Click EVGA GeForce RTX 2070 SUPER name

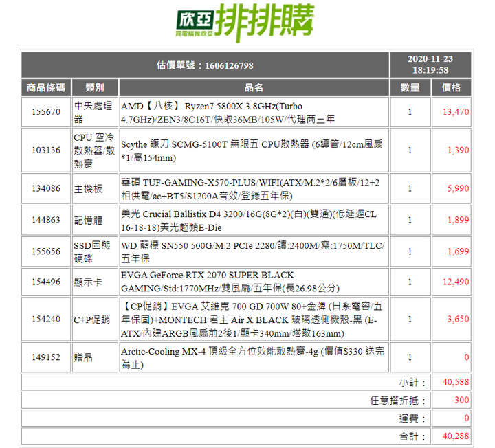pyautogui.click(x=230, y=282)
